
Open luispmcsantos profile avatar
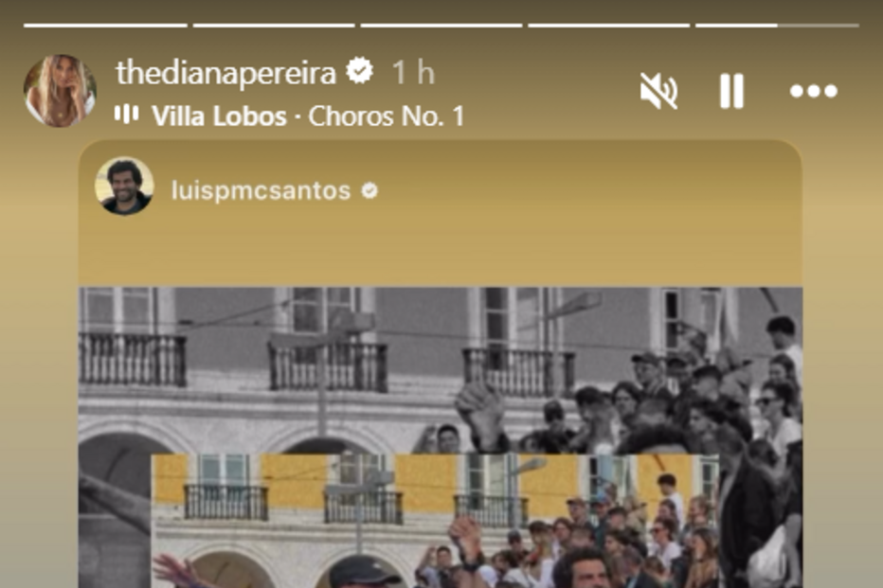pyautogui.click(x=124, y=186)
